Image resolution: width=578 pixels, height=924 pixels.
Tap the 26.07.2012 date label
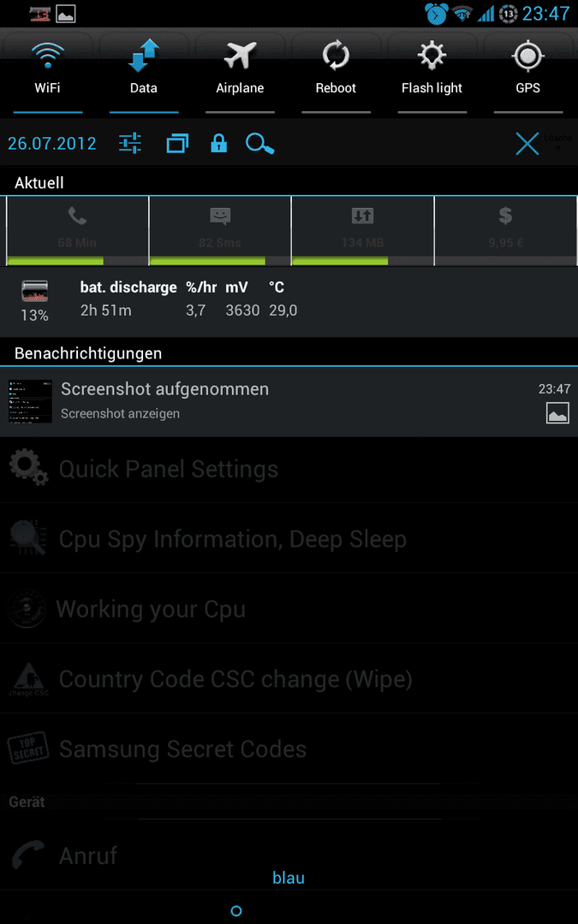[x=52, y=143]
